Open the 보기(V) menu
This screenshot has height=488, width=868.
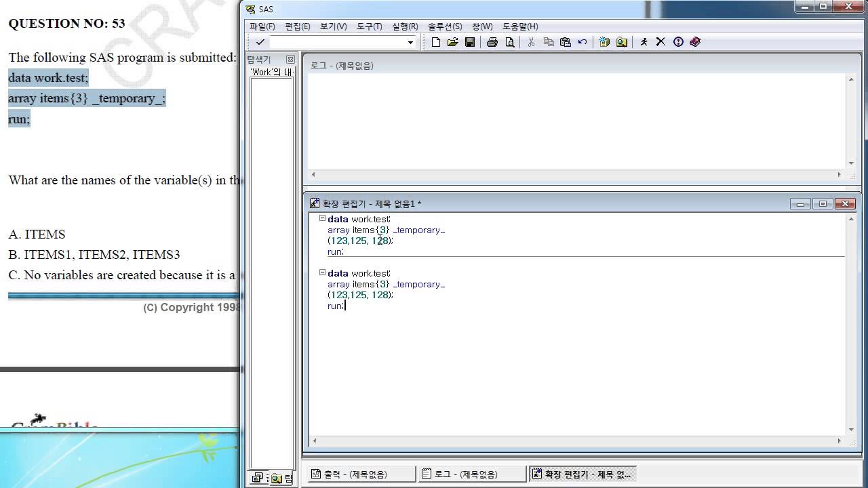333,26
